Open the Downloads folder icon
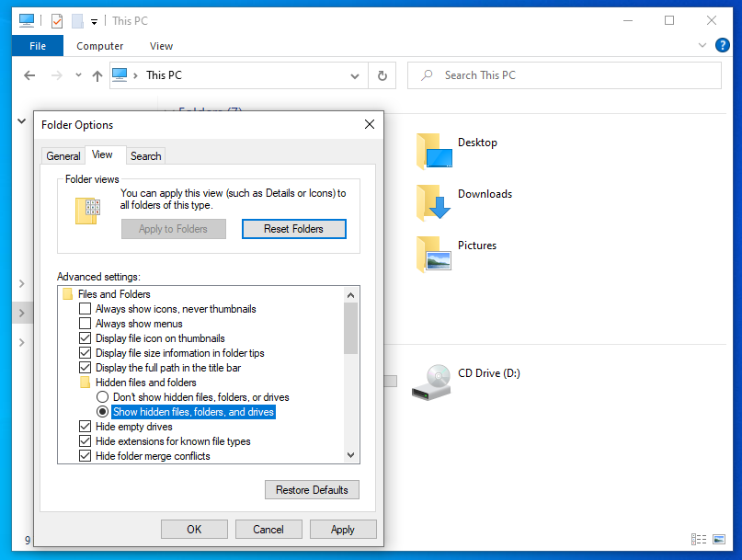Image resolution: width=742 pixels, height=560 pixels. click(434, 202)
